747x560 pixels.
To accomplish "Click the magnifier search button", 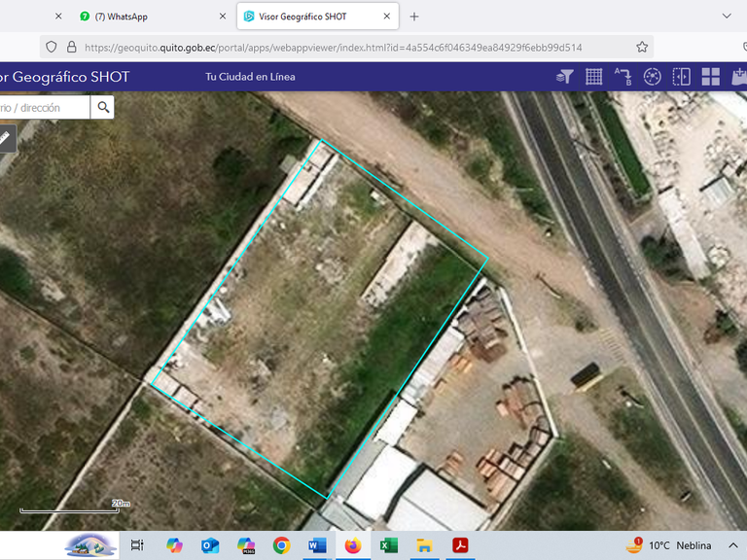I will coord(103,108).
